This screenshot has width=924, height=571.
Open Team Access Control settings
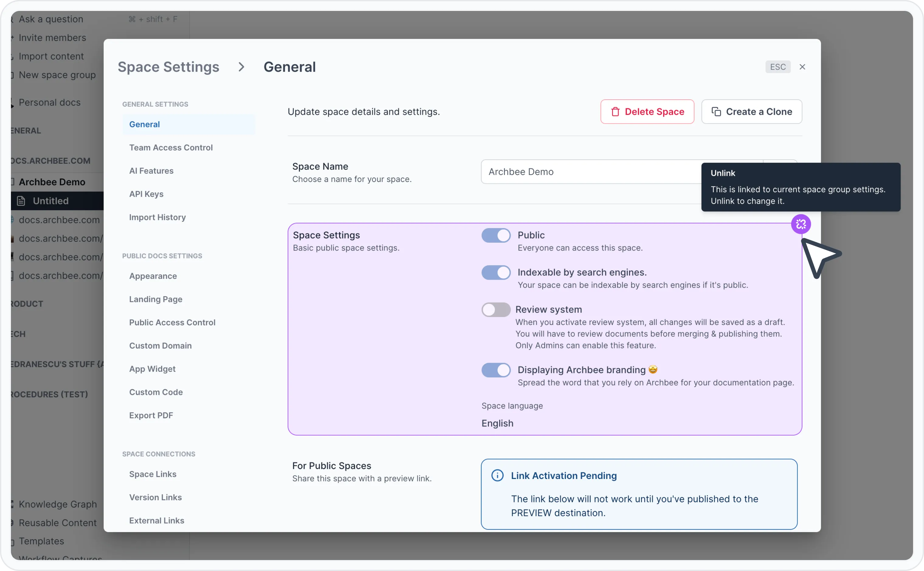point(171,148)
